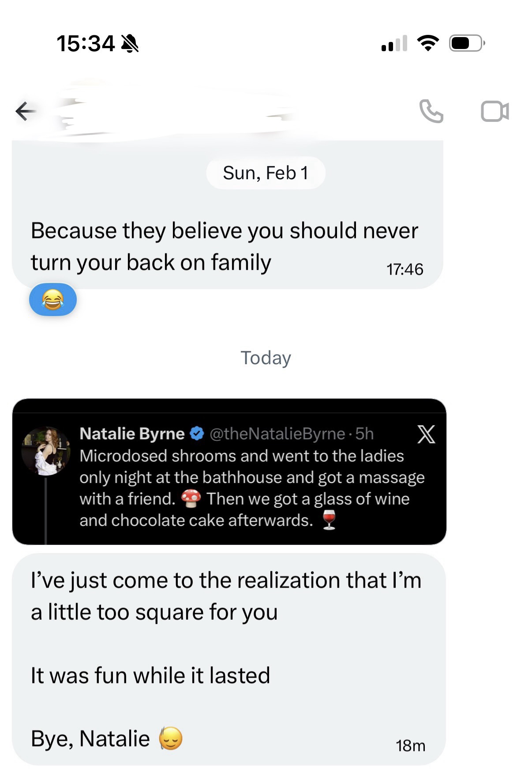Tap the muted bell status icon
532x773 pixels.
click(x=130, y=44)
